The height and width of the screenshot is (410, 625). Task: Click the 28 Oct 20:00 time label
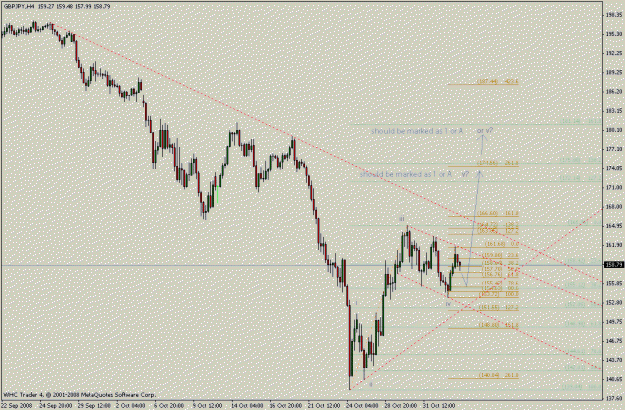coord(401,406)
